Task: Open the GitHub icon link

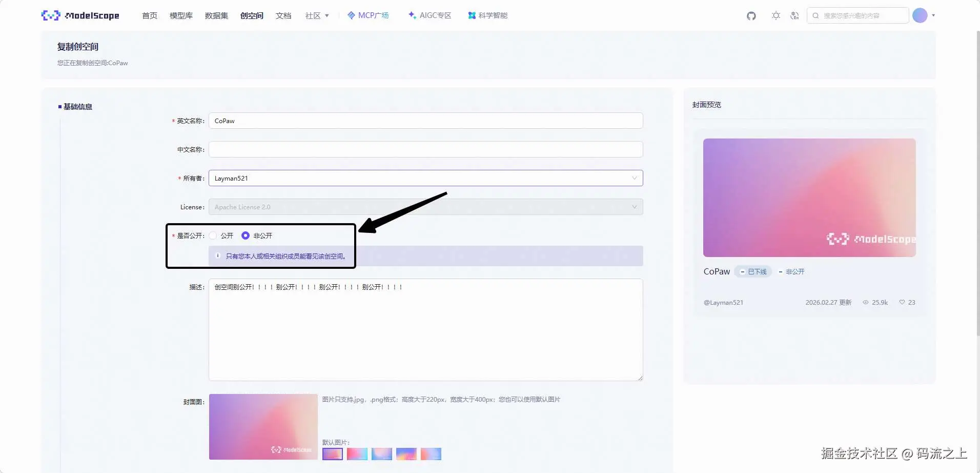Action: click(751, 16)
